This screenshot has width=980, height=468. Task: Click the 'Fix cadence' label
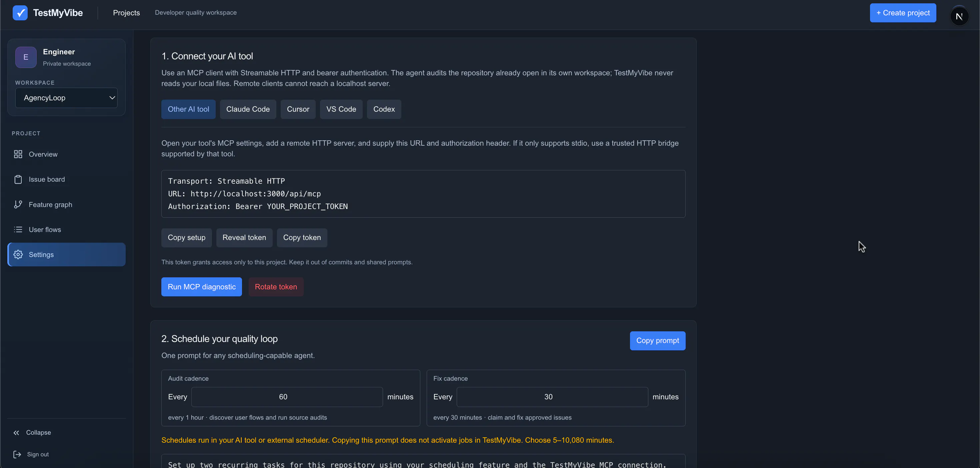click(450, 379)
